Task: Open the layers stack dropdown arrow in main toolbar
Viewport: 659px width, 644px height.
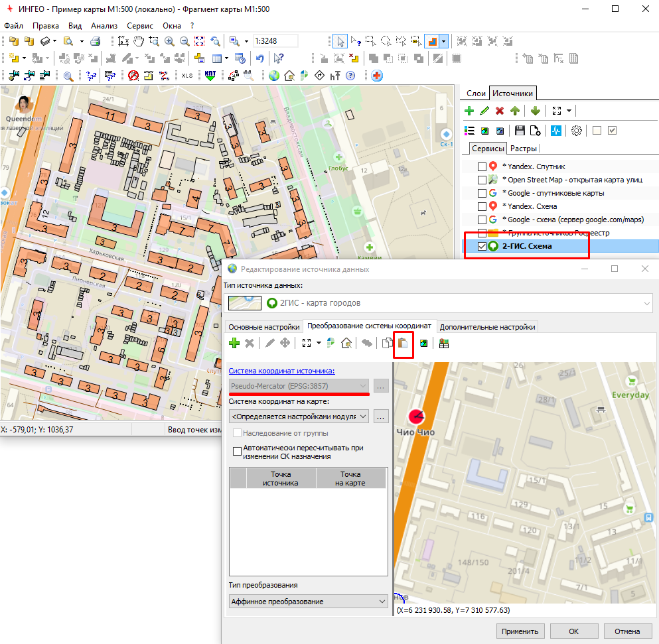Action: click(x=54, y=40)
